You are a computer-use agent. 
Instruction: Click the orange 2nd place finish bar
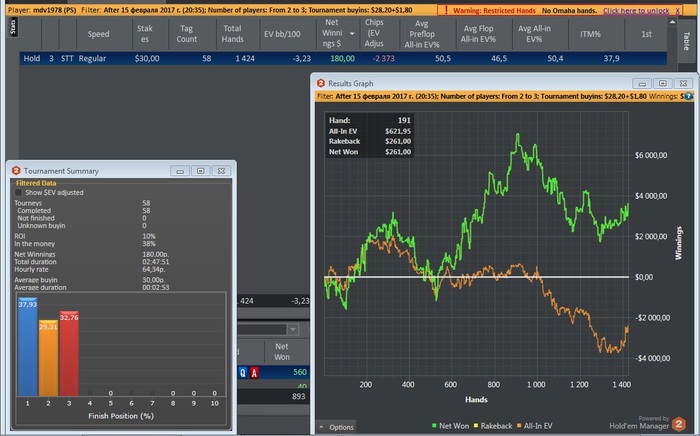[x=48, y=358]
